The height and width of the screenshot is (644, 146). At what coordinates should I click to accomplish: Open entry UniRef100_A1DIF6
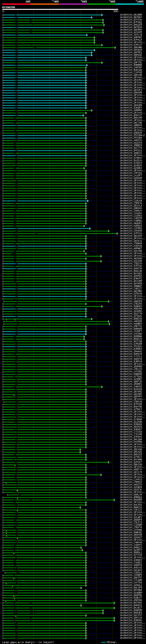click(x=131, y=143)
